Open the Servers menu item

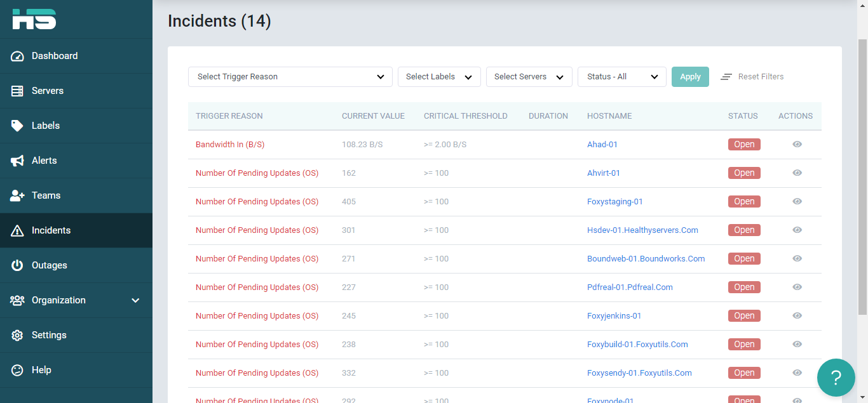point(76,91)
